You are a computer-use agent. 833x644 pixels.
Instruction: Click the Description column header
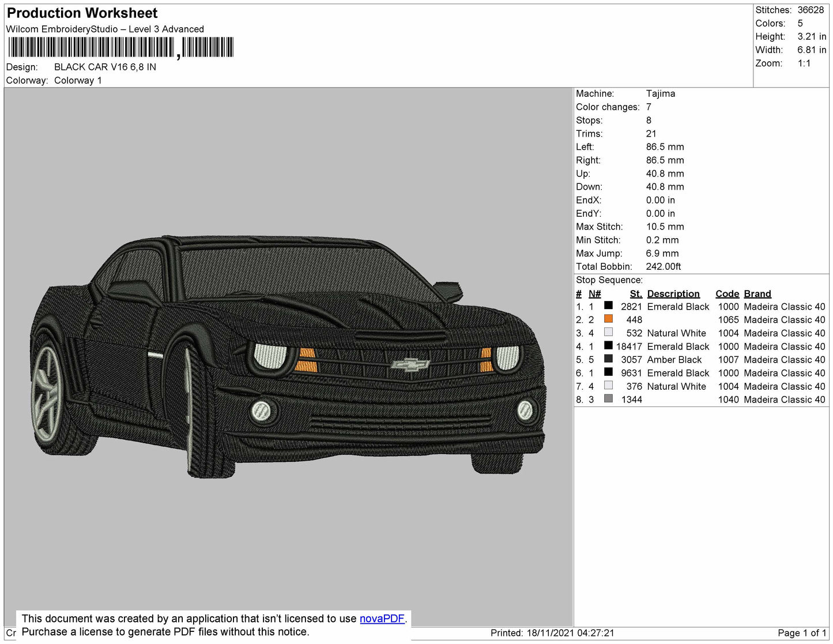673,293
